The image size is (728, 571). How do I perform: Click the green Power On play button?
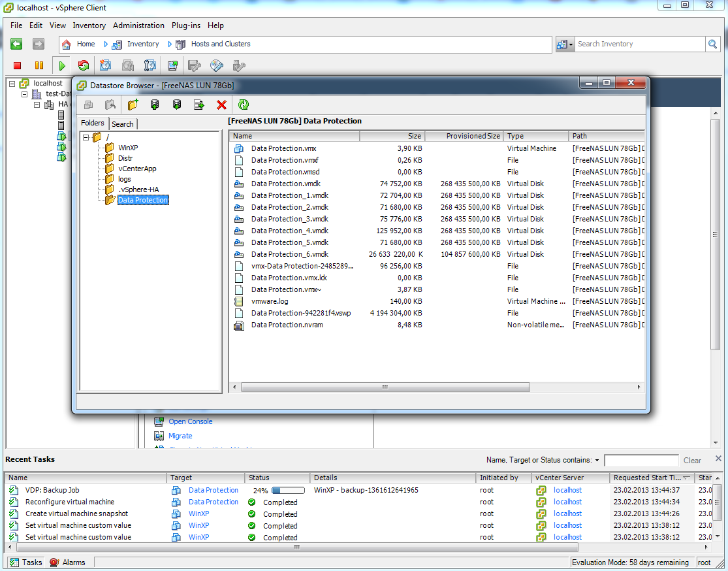click(62, 65)
